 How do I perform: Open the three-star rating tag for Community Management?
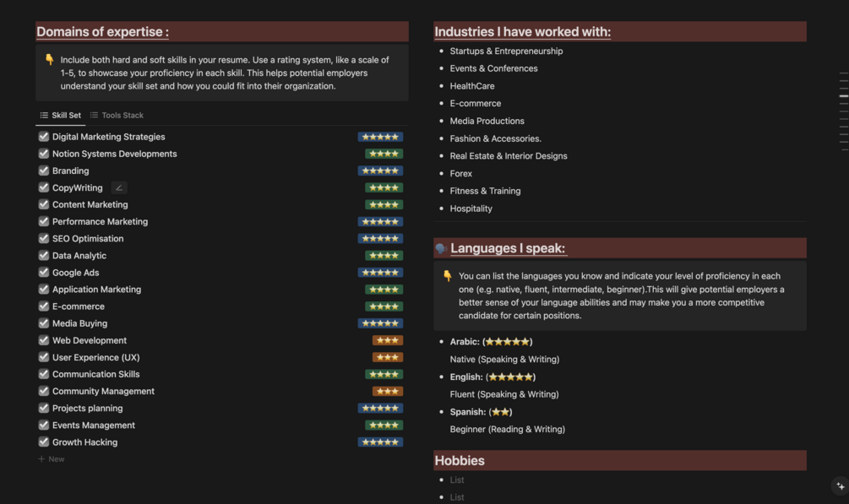(387, 391)
